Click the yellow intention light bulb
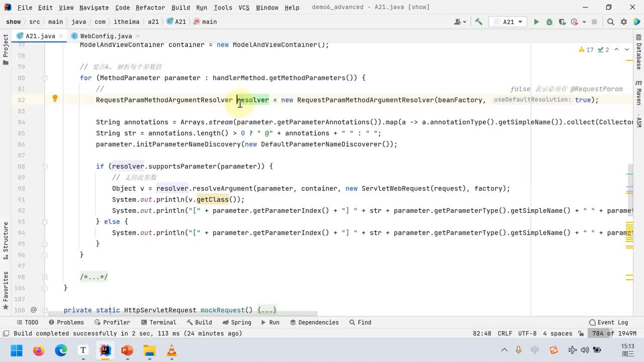644x362 pixels. pyautogui.click(x=55, y=99)
